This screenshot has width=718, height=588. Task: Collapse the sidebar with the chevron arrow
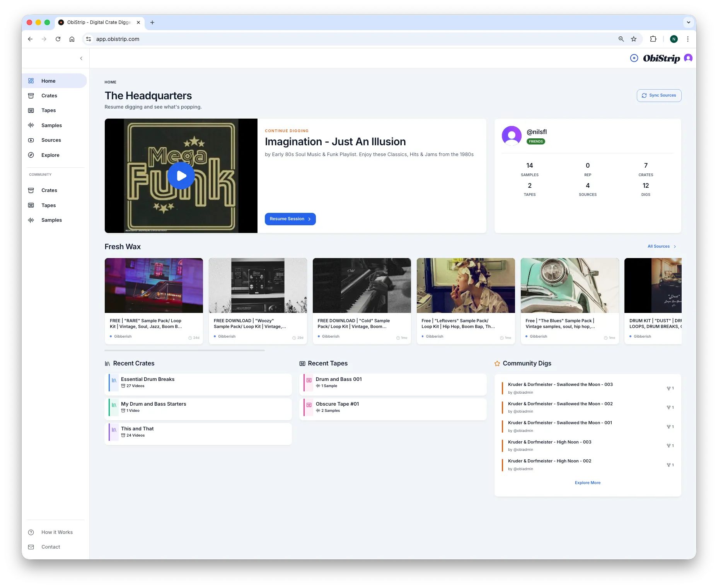[x=81, y=58]
